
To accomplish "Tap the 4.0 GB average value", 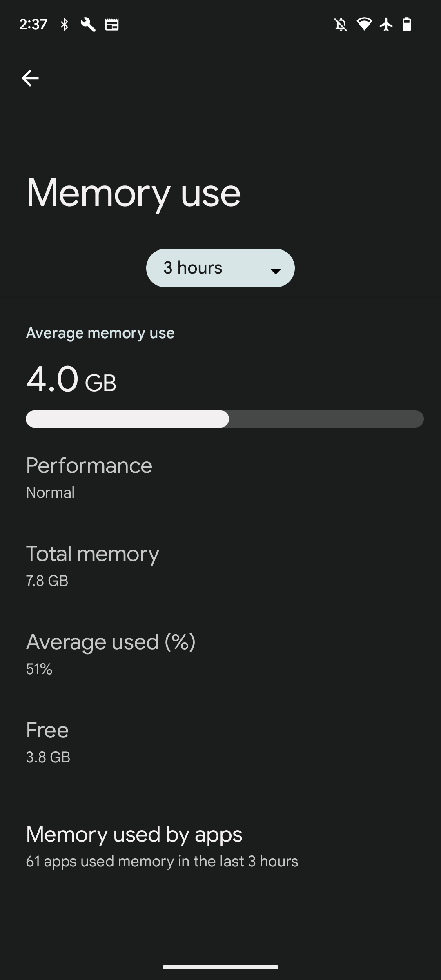I will 71,380.
